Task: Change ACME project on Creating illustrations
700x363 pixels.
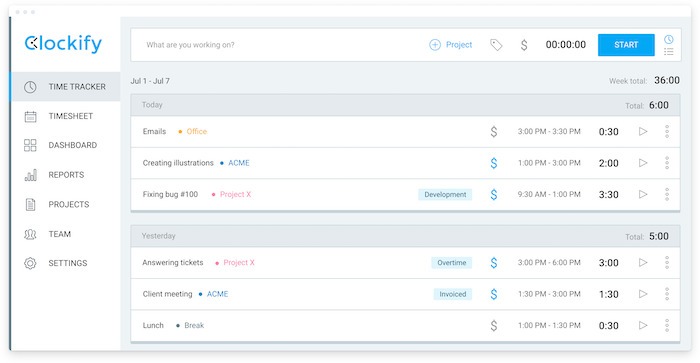Action: (x=235, y=163)
